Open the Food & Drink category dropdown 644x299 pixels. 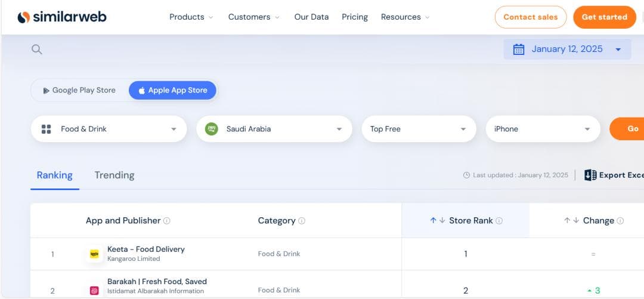109,129
